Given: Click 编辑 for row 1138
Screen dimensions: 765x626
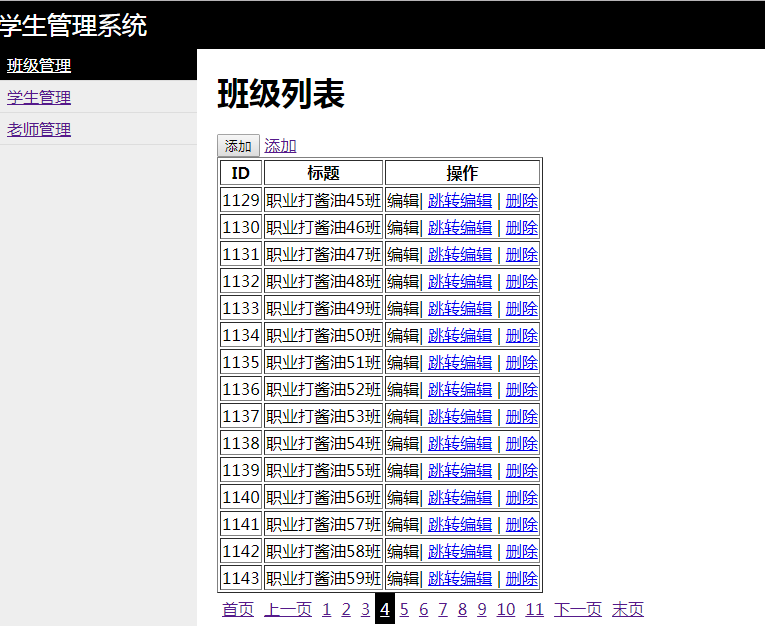Looking at the screenshot, I should click(403, 444).
